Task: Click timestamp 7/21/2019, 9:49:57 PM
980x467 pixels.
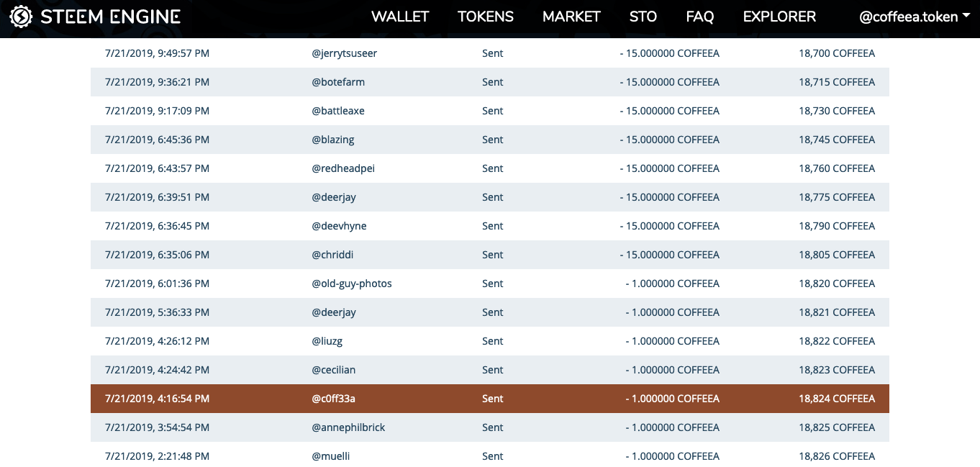Action: [157, 53]
